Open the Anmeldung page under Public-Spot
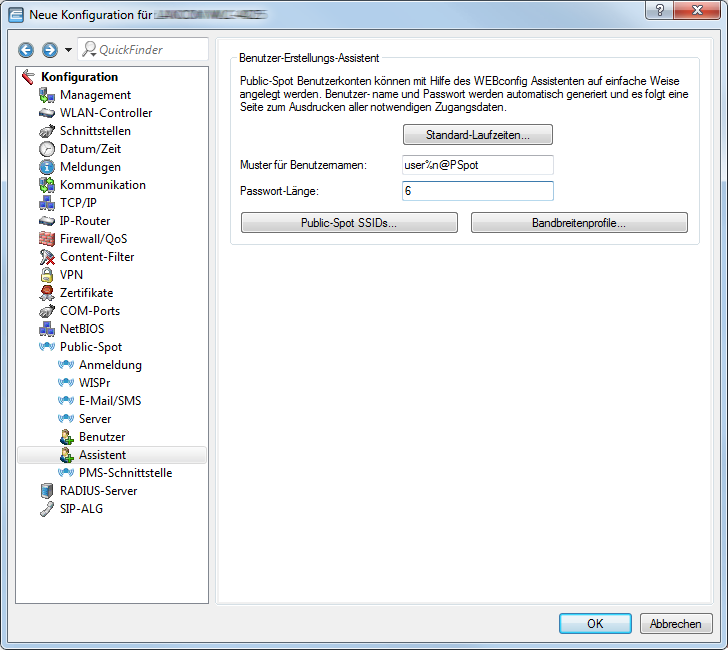This screenshot has width=728, height=650. tap(110, 365)
